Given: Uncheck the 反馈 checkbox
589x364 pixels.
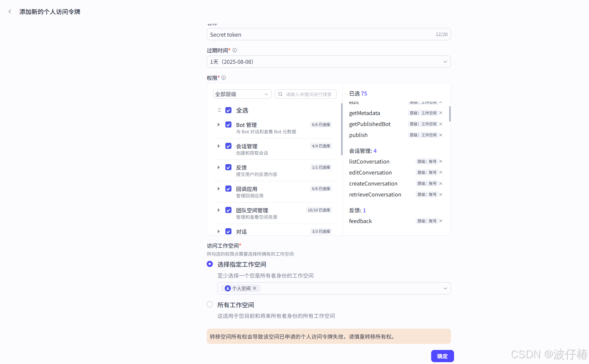Looking at the screenshot, I should [x=228, y=167].
